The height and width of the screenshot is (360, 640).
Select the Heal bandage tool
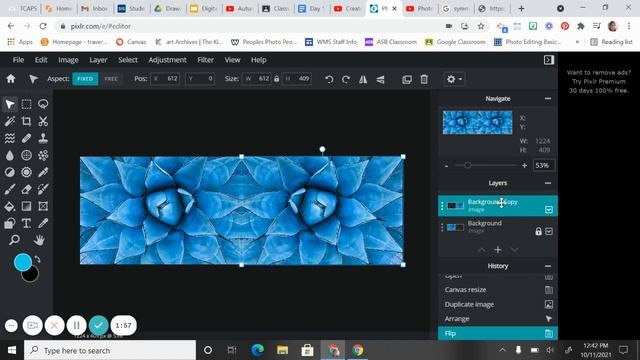pyautogui.click(x=27, y=138)
